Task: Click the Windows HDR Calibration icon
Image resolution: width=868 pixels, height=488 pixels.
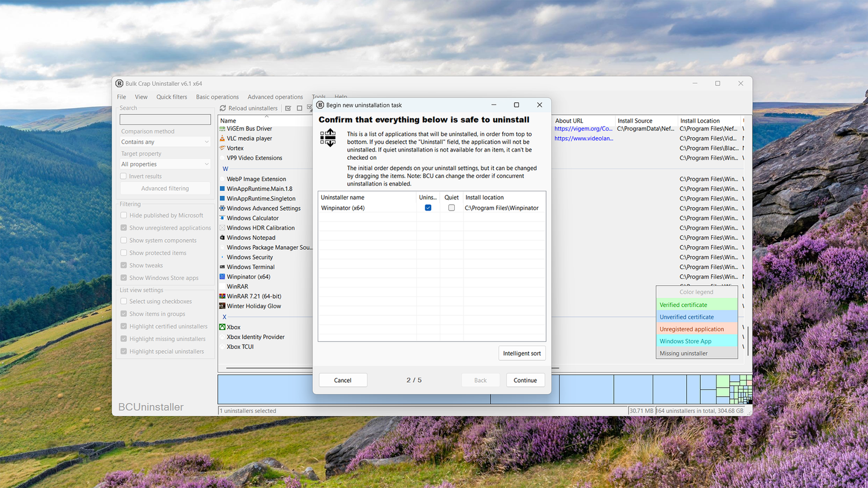Action: click(x=222, y=228)
